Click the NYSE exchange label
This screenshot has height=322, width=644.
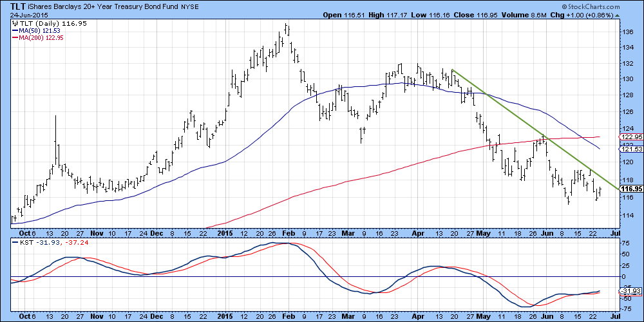pyautogui.click(x=190, y=7)
